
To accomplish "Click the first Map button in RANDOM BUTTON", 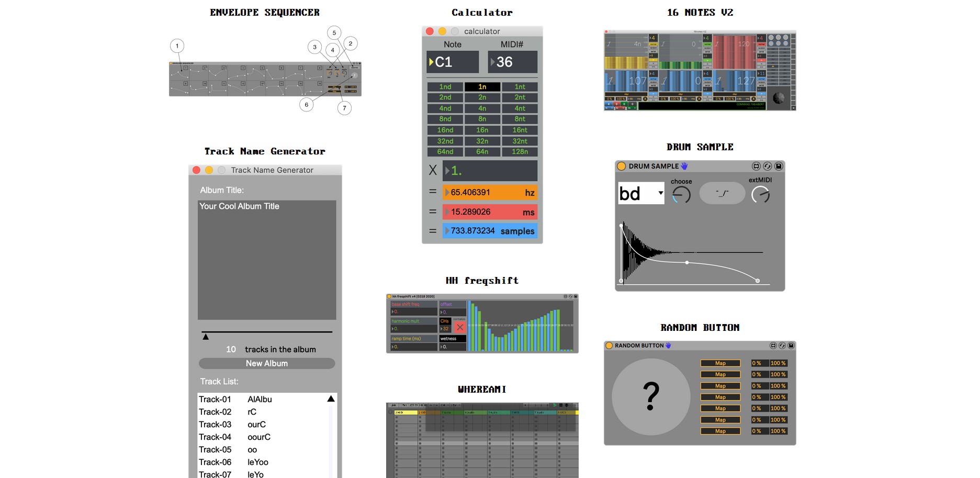I will [x=720, y=363].
